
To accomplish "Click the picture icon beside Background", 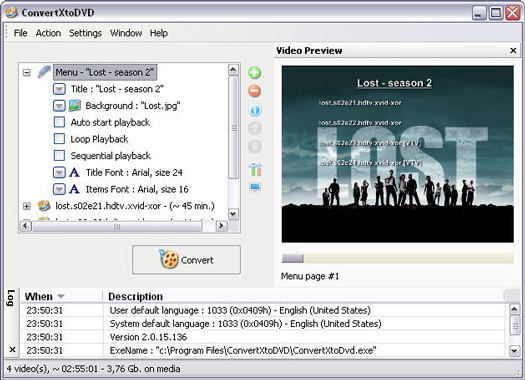I will coord(75,105).
